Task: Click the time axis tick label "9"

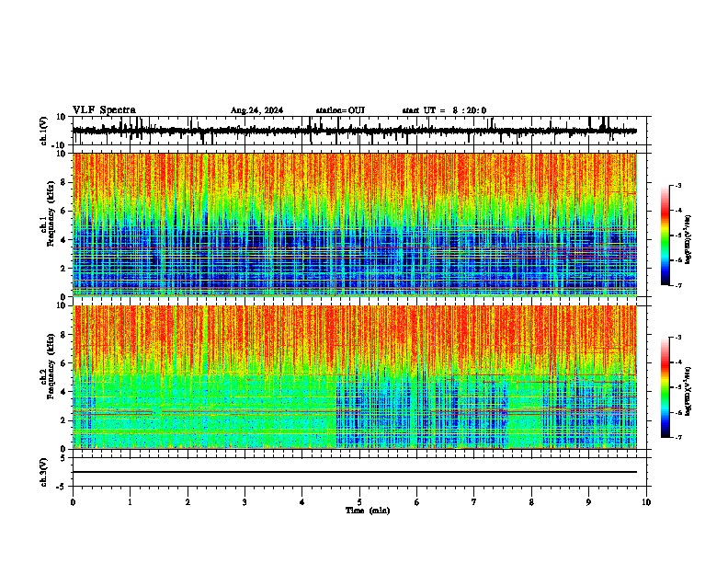Action: [588, 502]
